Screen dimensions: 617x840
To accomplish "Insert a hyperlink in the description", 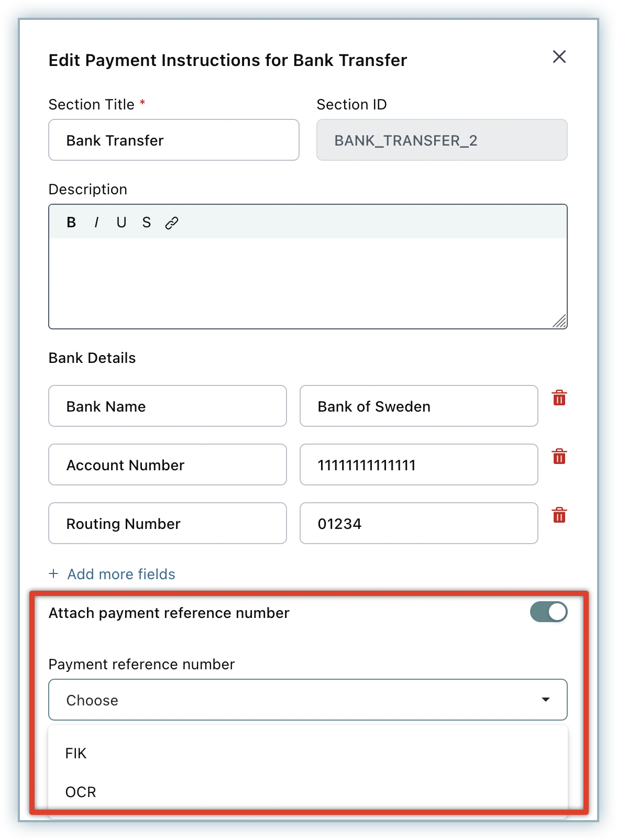I will pyautogui.click(x=172, y=223).
